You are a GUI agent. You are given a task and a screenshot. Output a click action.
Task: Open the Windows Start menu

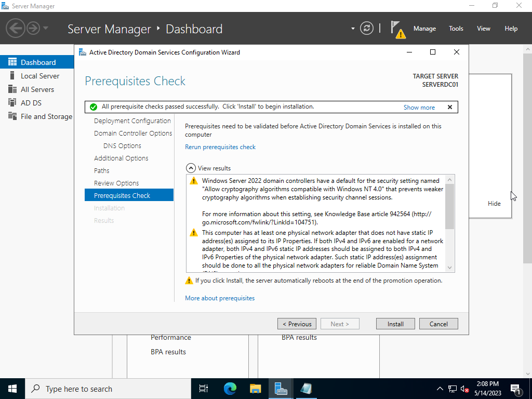click(x=12, y=389)
